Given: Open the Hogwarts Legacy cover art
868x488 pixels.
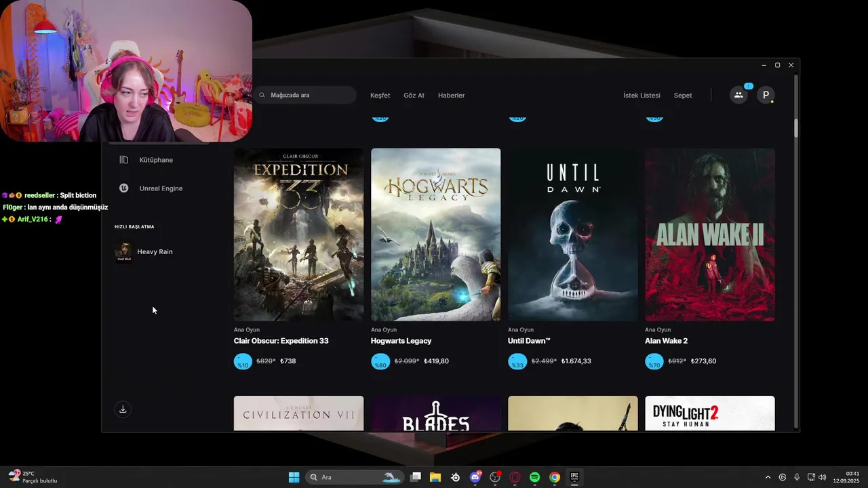Looking at the screenshot, I should point(435,235).
